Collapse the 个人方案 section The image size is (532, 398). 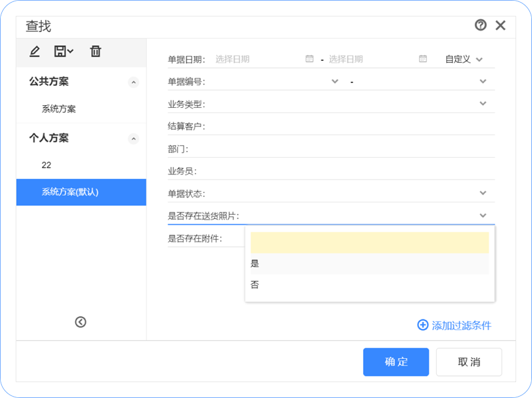click(x=133, y=139)
